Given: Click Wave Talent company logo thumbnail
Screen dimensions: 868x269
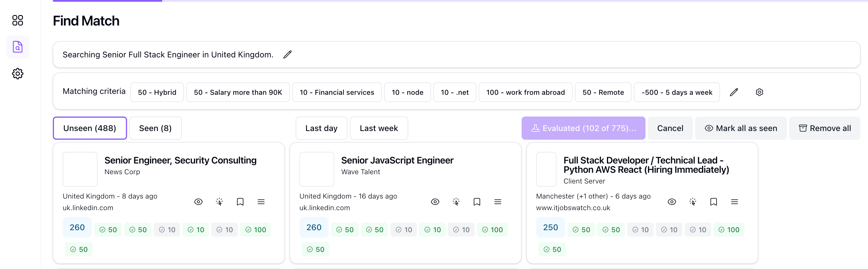Looking at the screenshot, I should (317, 169).
